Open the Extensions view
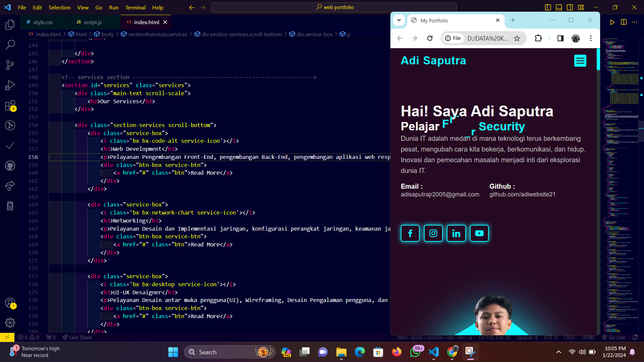644x362 pixels. pos(10,106)
